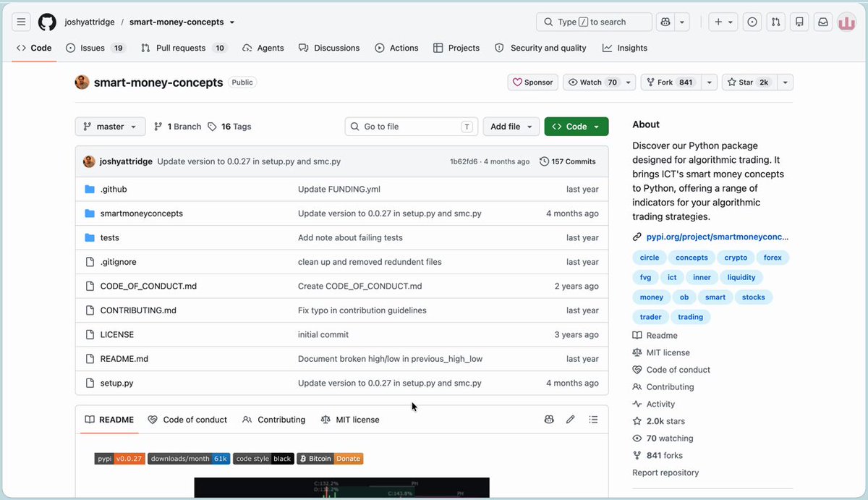
Task: Go to GitHub home via Octocat logo
Action: pos(47,22)
